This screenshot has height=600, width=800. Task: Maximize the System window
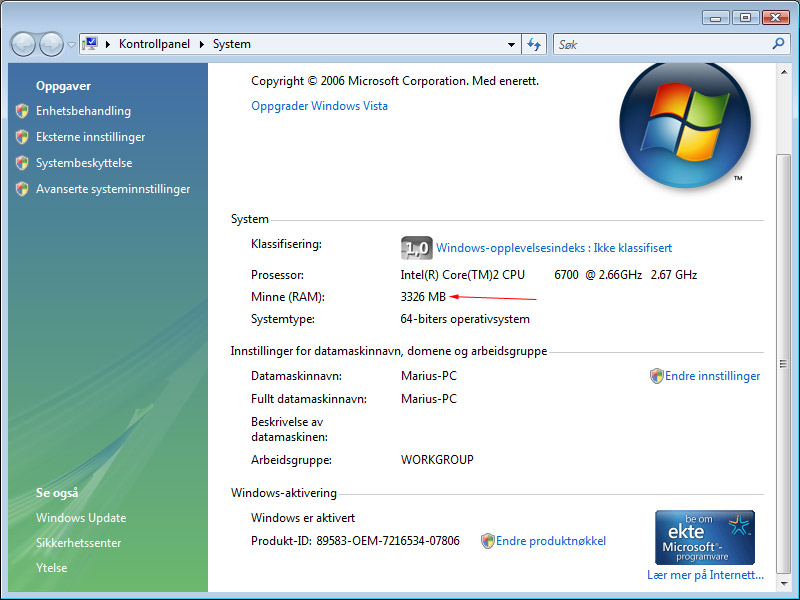click(745, 18)
